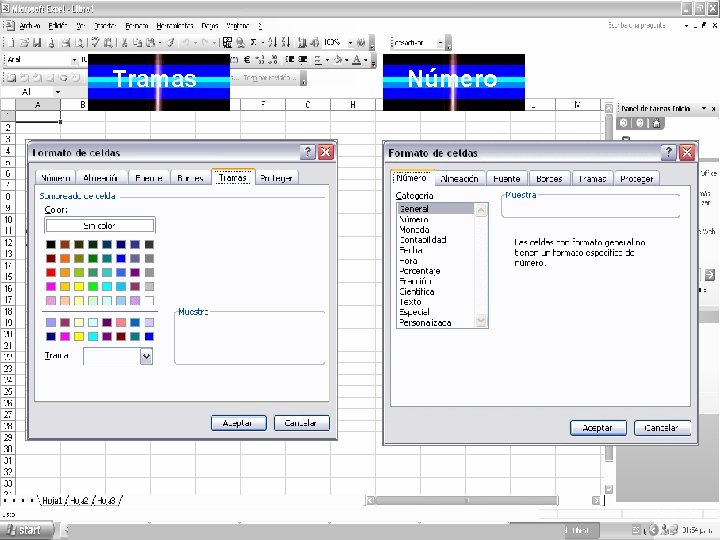Click the Print icon in toolbar
Image resolution: width=720 pixels, height=540 pixels.
pyautogui.click(x=66, y=43)
